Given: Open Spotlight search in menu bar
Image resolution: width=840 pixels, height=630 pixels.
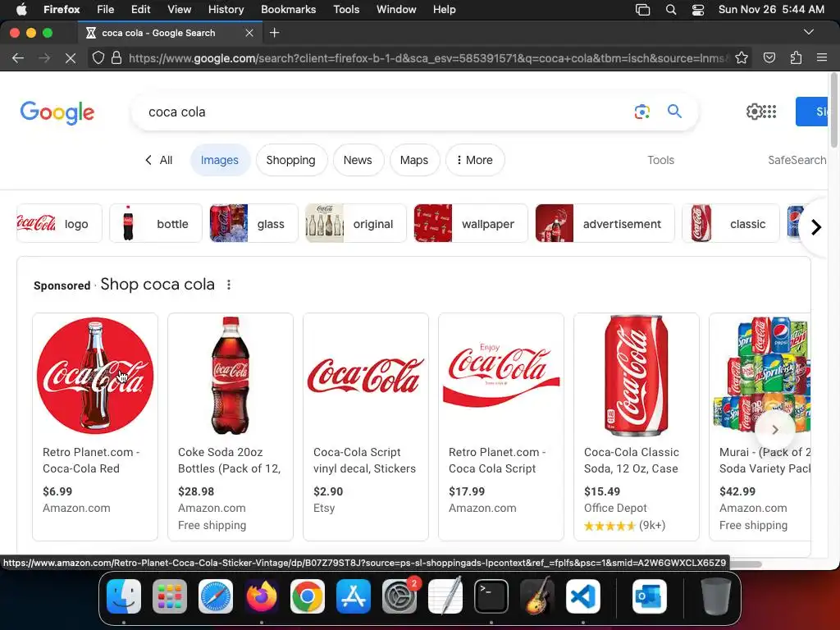Looking at the screenshot, I should (x=671, y=10).
